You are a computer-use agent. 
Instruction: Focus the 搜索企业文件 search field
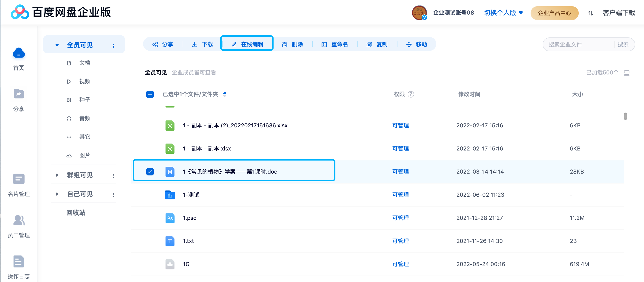point(578,44)
